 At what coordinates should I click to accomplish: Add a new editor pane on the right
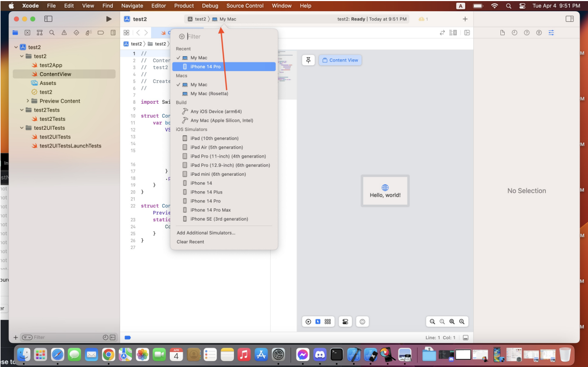click(x=467, y=33)
